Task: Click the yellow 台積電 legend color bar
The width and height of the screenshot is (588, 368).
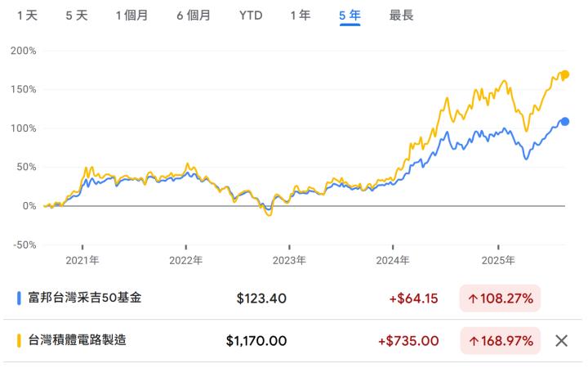Action: coord(19,340)
